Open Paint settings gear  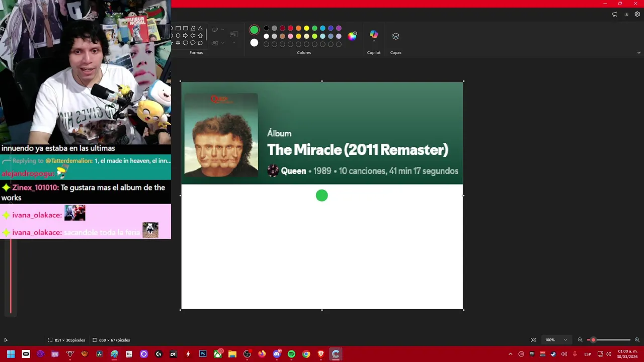[637, 14]
